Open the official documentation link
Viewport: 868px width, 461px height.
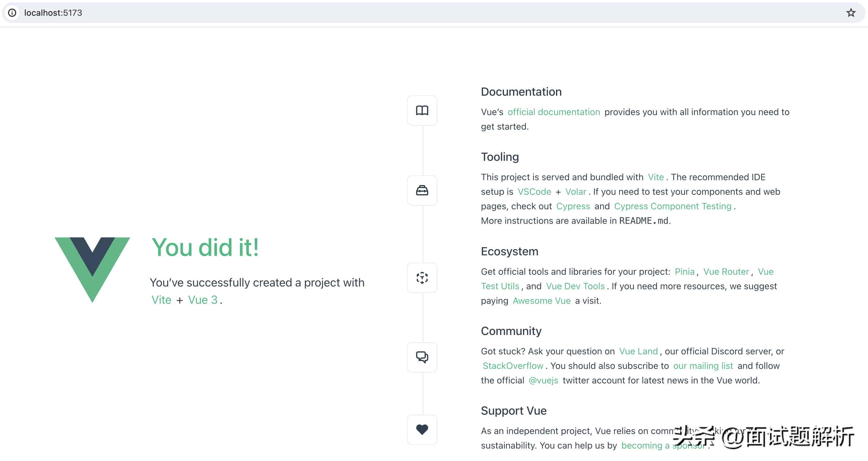pyautogui.click(x=554, y=112)
